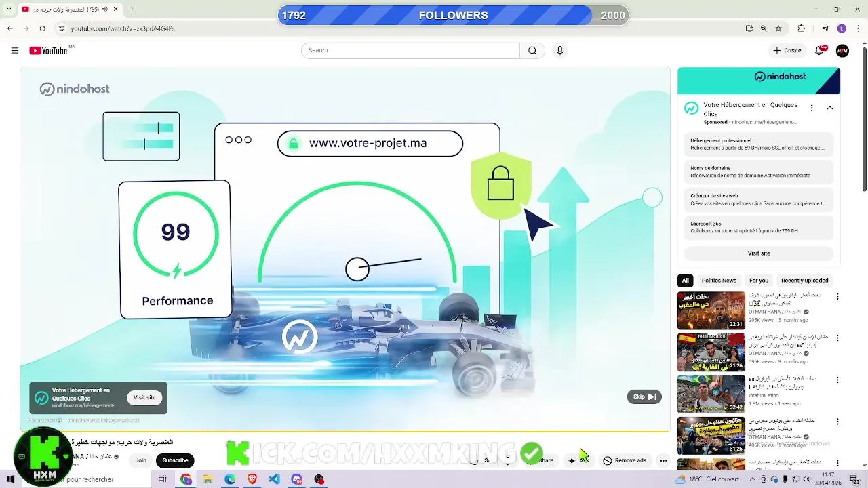The width and height of the screenshot is (868, 488).
Task: Open the Windows notification center icon
Action: pyautogui.click(x=855, y=479)
